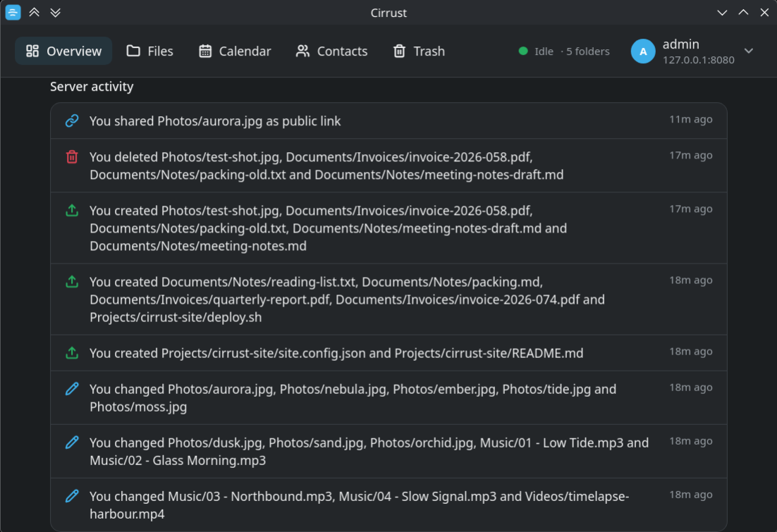This screenshot has width=777, height=532.
Task: Expand the admin account dropdown chevron
Action: tap(749, 51)
